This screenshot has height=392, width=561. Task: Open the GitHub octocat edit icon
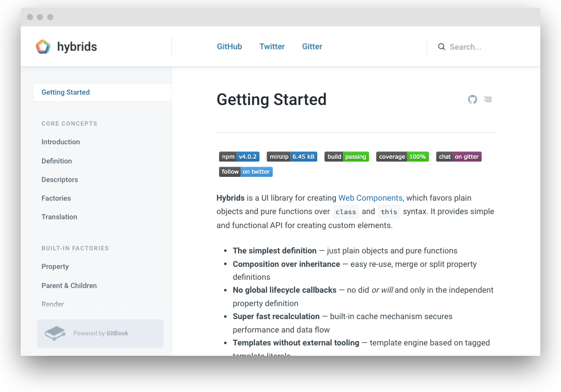[x=473, y=99]
